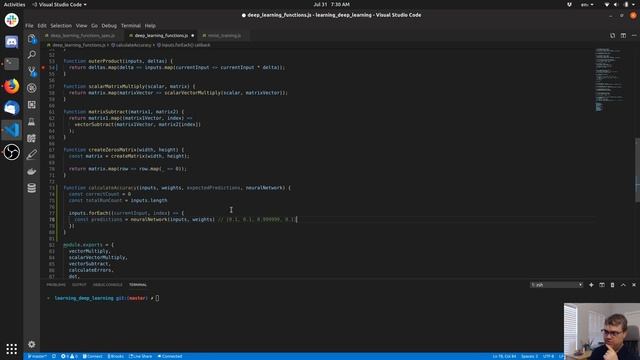Open OBS Studio from the dock
Screen dimensions: 640x360
click(x=11, y=152)
